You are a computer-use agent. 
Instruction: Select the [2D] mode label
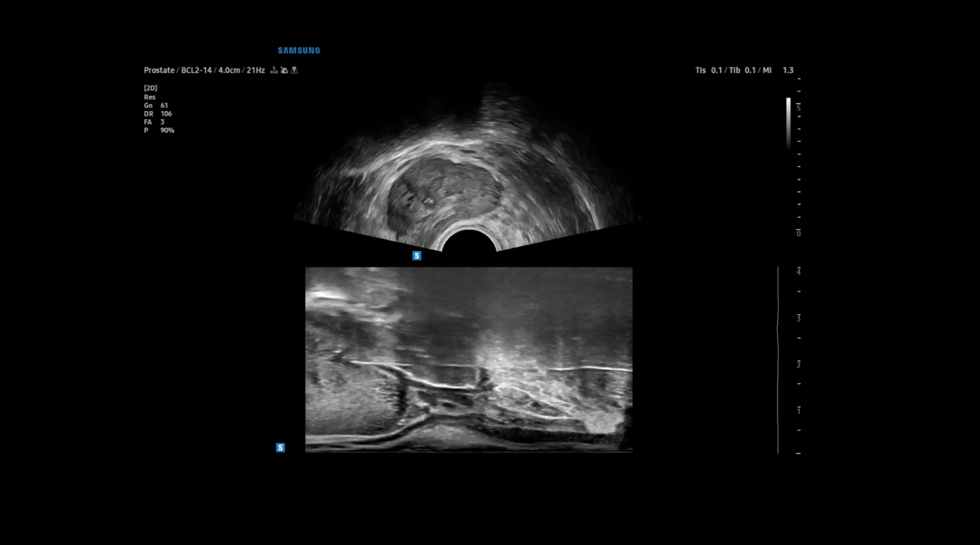[150, 88]
